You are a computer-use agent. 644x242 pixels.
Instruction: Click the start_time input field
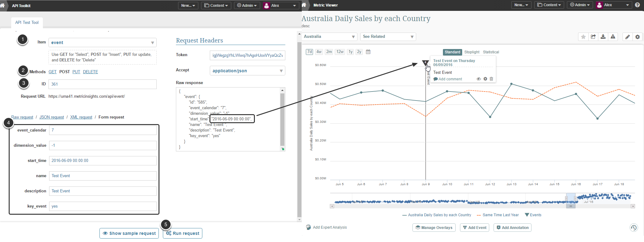[103, 161]
